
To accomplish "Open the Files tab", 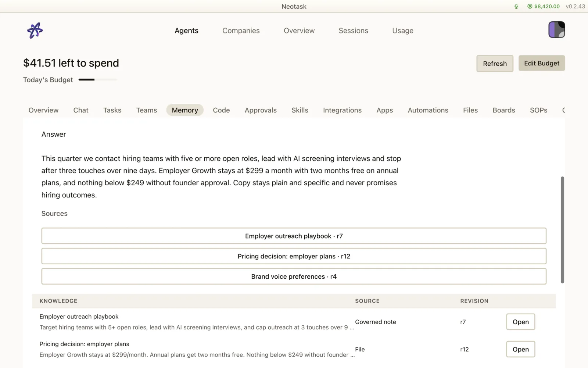I will [x=470, y=110].
